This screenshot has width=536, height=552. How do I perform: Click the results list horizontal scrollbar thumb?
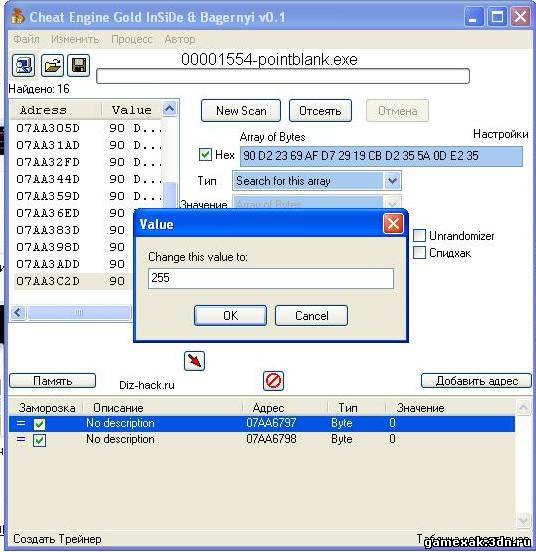pos(79,312)
